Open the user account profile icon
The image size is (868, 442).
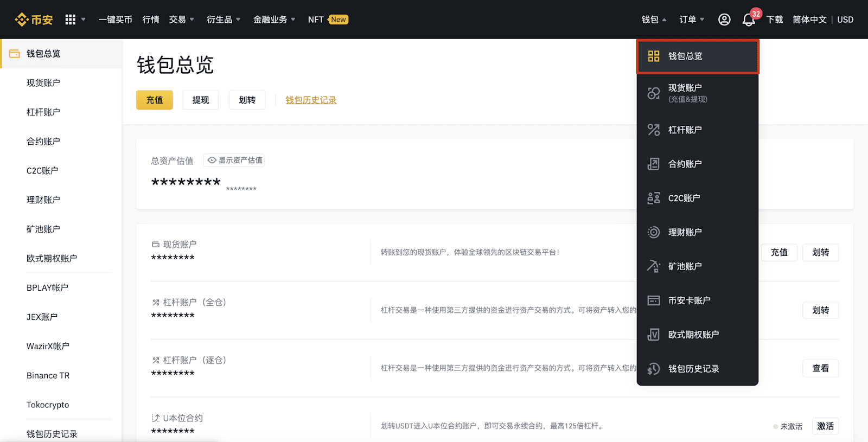pyautogui.click(x=724, y=20)
